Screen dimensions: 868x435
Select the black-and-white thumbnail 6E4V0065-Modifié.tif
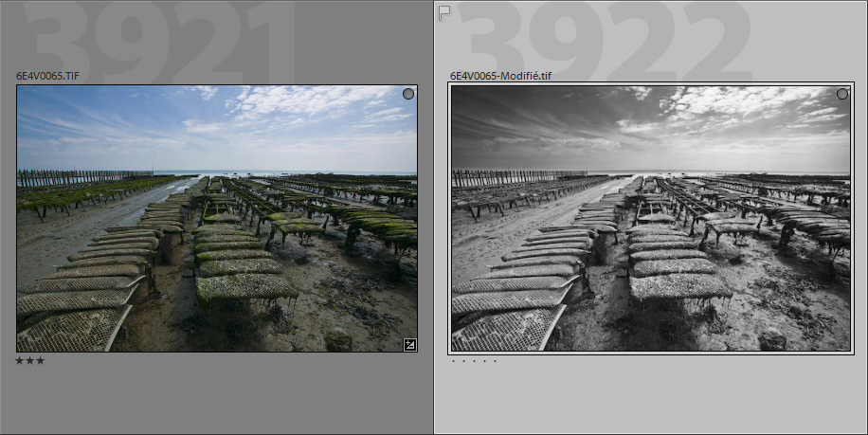(x=651, y=219)
